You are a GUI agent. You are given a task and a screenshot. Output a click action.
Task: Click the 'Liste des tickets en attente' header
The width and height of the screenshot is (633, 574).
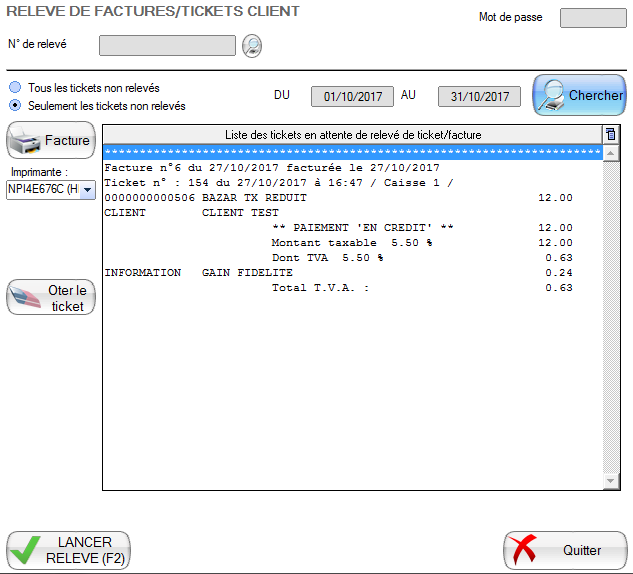[x=352, y=134]
